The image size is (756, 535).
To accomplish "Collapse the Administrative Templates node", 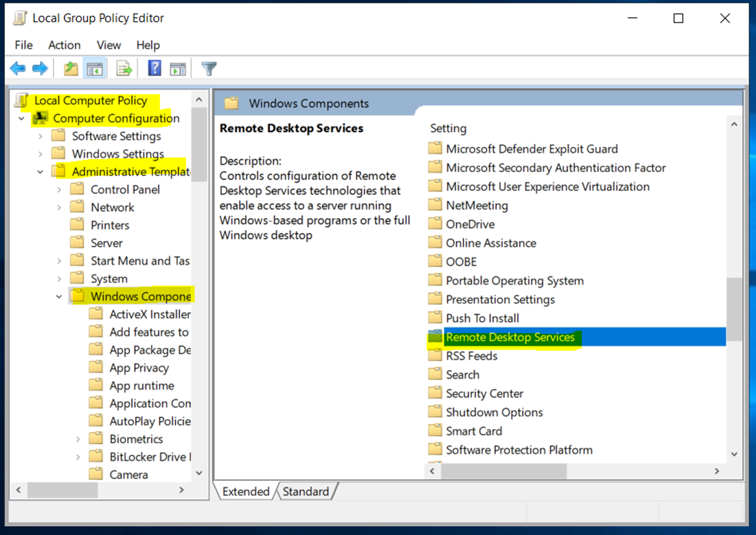I will pyautogui.click(x=40, y=172).
